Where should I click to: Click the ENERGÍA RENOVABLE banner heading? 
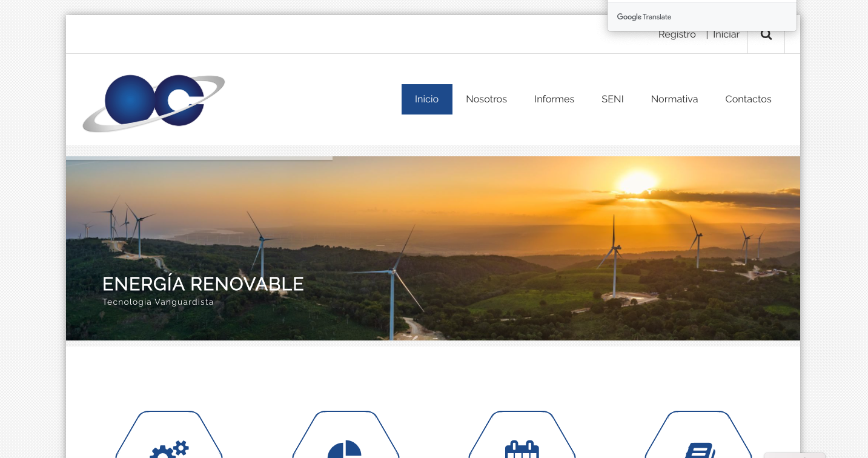203,284
